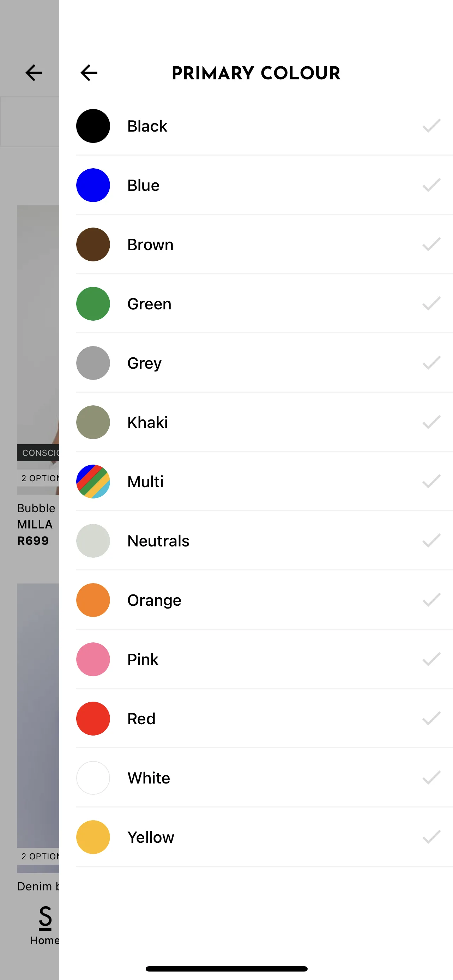453x980 pixels.
Task: Open the Denim product listing
Action: click(38, 887)
